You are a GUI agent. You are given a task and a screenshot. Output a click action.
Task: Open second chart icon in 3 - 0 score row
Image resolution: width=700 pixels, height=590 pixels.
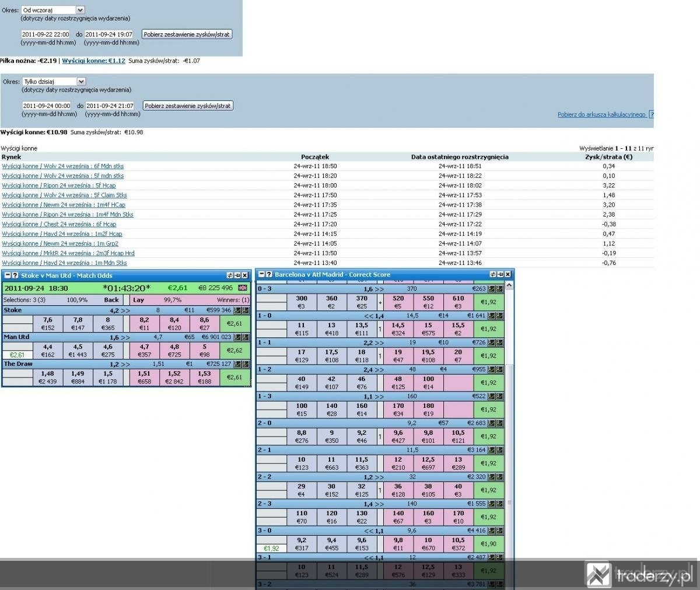[499, 530]
